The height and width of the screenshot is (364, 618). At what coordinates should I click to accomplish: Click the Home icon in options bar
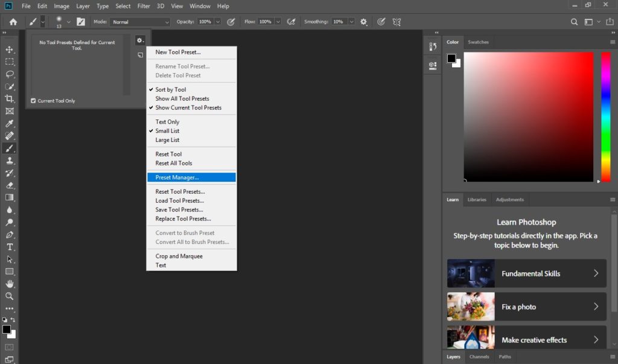click(x=13, y=22)
